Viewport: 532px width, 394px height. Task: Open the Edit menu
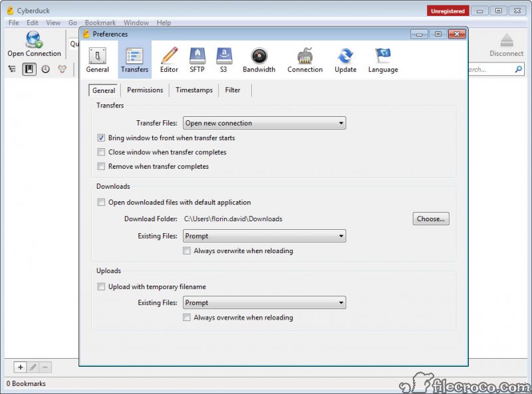pyautogui.click(x=32, y=23)
